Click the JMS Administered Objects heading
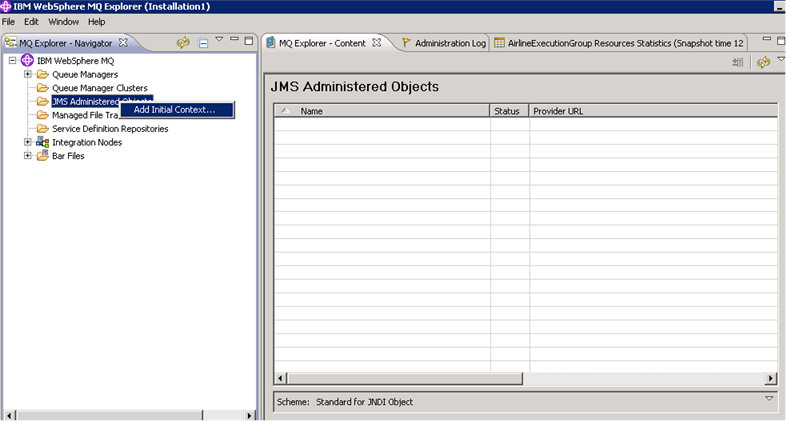The image size is (786, 421). point(354,87)
